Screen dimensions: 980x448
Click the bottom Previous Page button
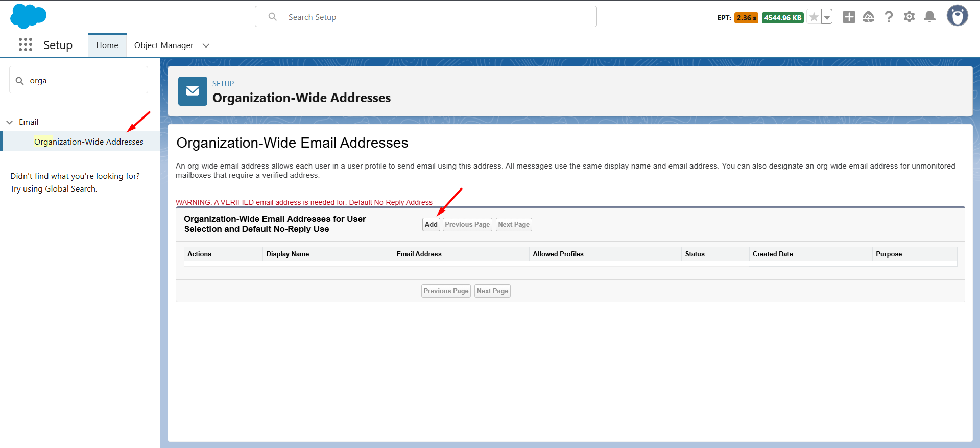click(446, 291)
